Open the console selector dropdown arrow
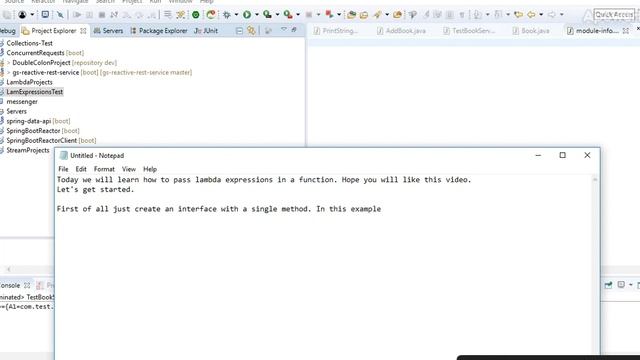 tap(631, 285)
